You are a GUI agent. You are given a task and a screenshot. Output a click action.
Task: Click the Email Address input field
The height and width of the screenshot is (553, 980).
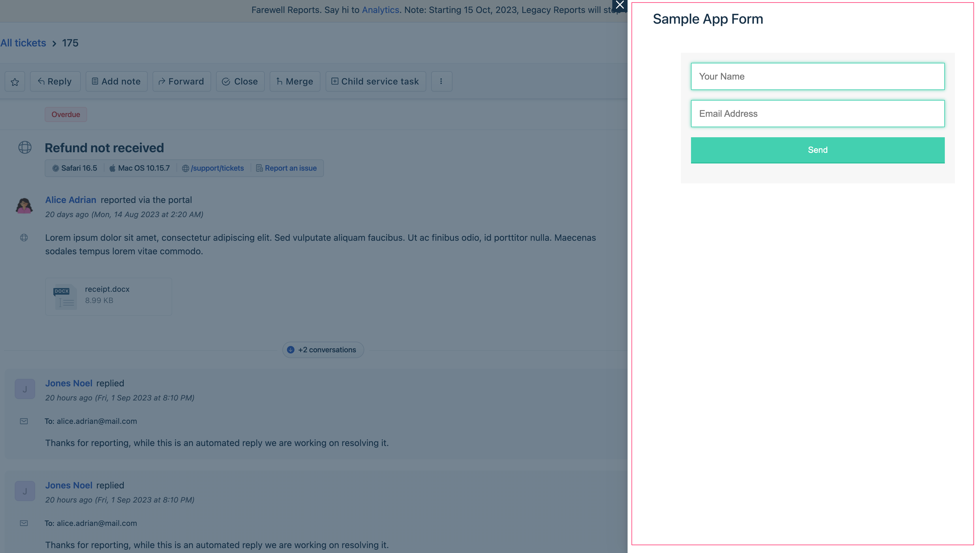pos(818,113)
